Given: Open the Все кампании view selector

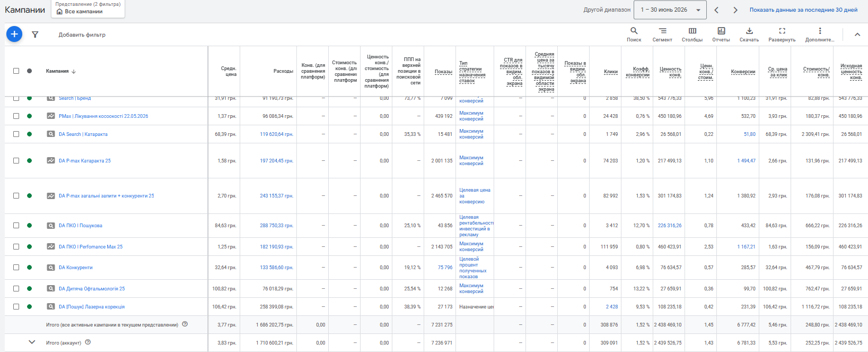Looking at the screenshot, I should click(88, 9).
